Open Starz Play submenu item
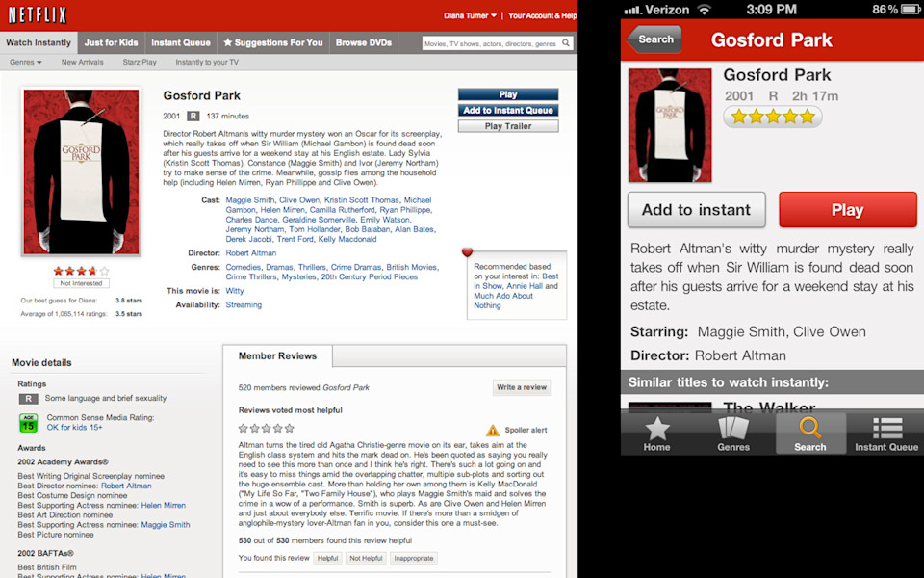The height and width of the screenshot is (578, 924). (x=140, y=62)
